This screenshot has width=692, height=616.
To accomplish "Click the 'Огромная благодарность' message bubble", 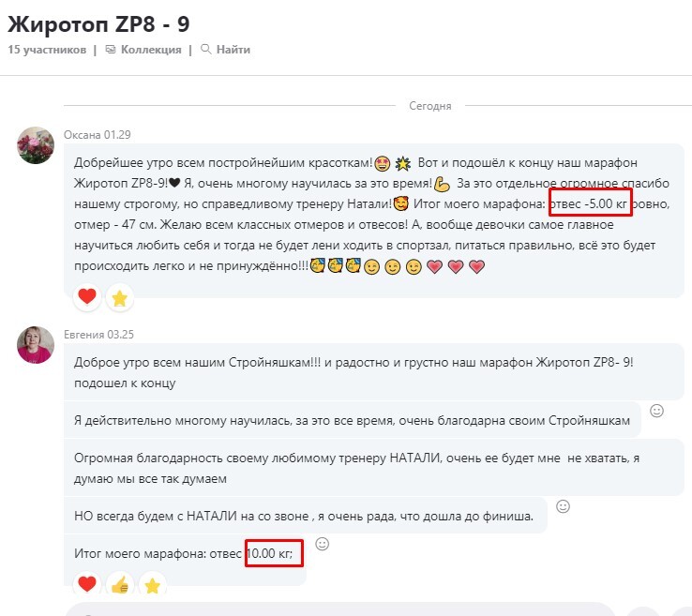I will (374, 468).
